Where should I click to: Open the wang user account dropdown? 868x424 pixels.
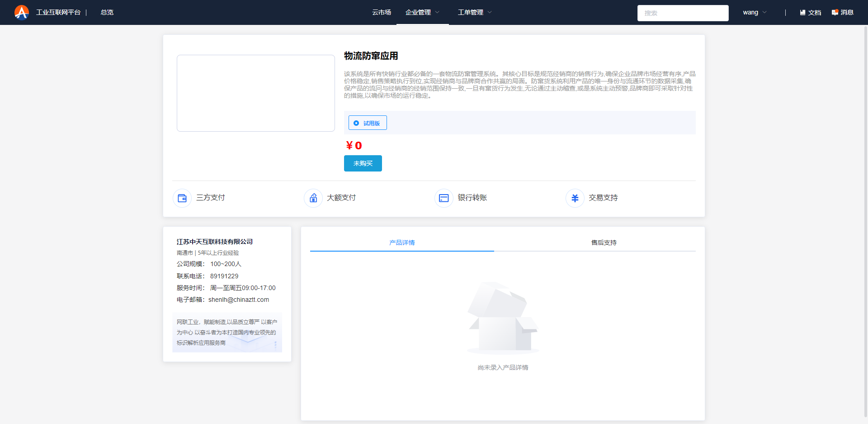tap(755, 13)
